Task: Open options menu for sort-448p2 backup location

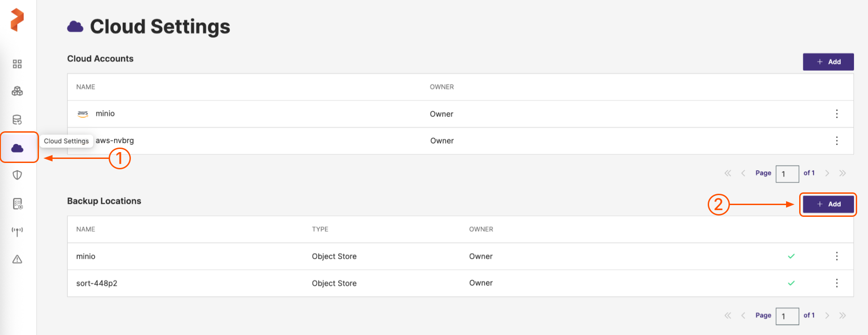Action: pyautogui.click(x=836, y=283)
